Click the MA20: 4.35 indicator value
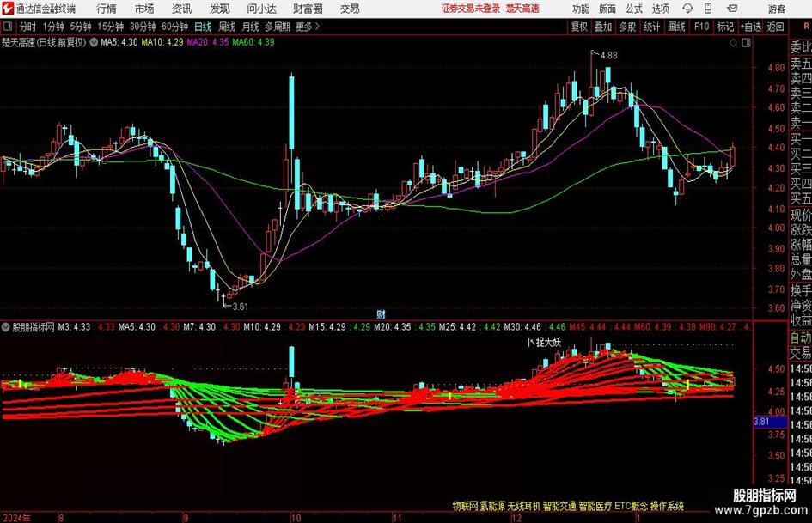 pyautogui.click(x=208, y=42)
